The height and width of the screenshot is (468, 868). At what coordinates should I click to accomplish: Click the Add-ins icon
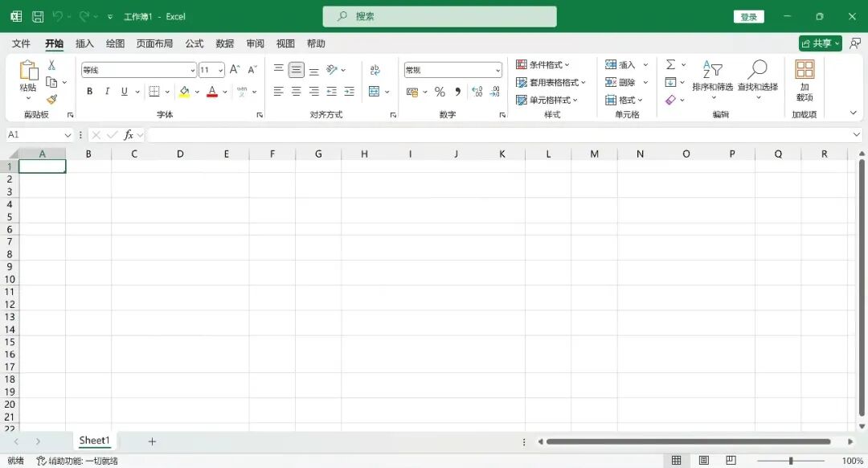click(805, 70)
